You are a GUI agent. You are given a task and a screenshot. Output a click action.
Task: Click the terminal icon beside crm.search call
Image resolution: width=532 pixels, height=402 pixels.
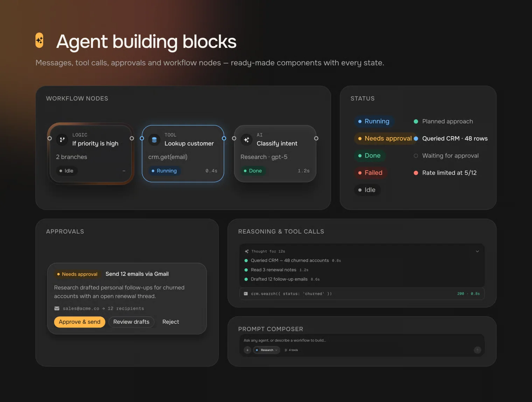tap(246, 294)
